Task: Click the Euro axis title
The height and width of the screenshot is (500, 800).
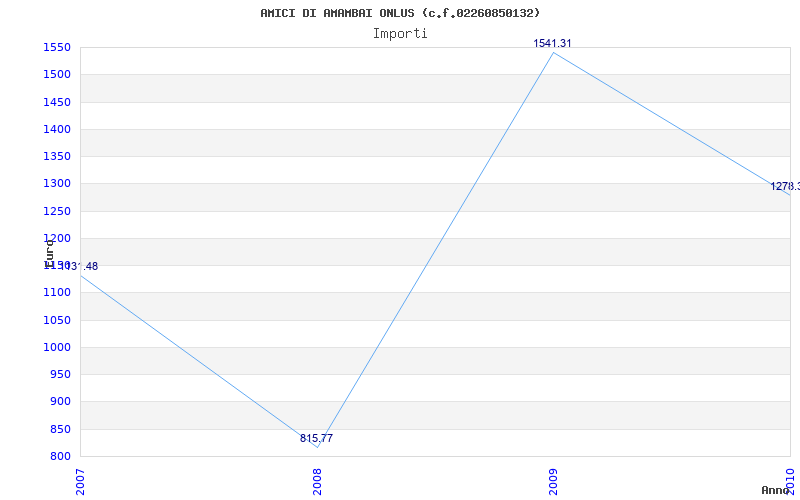Action: coord(49,253)
